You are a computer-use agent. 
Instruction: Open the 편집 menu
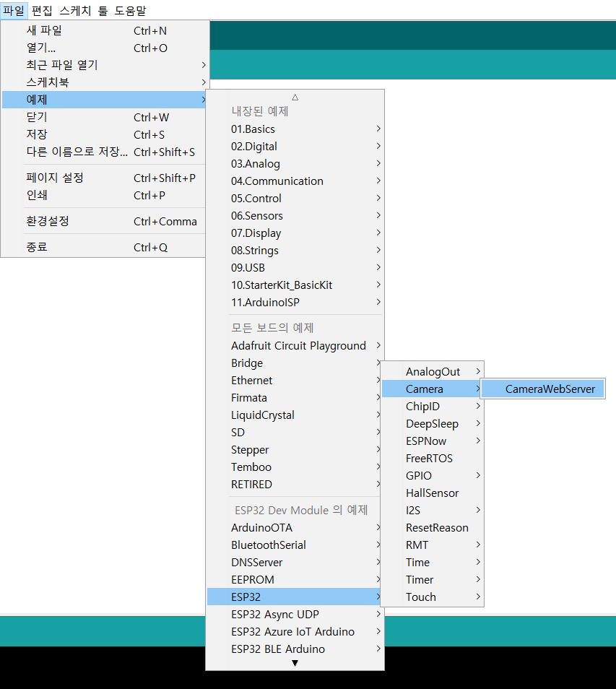coord(42,10)
